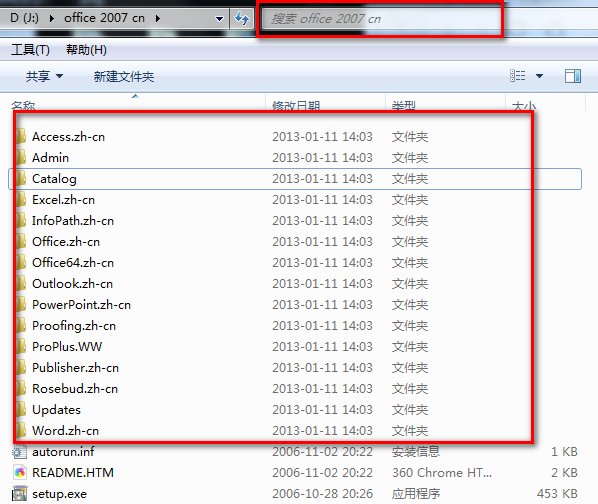Select the ProPlus.WW folder icon

(x=20, y=347)
